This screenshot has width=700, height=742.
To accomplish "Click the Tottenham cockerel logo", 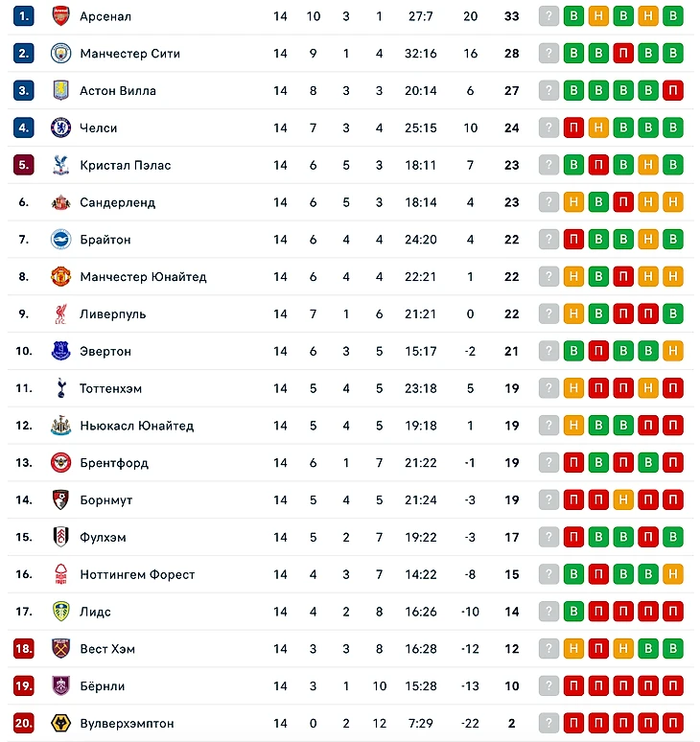I will (60, 388).
